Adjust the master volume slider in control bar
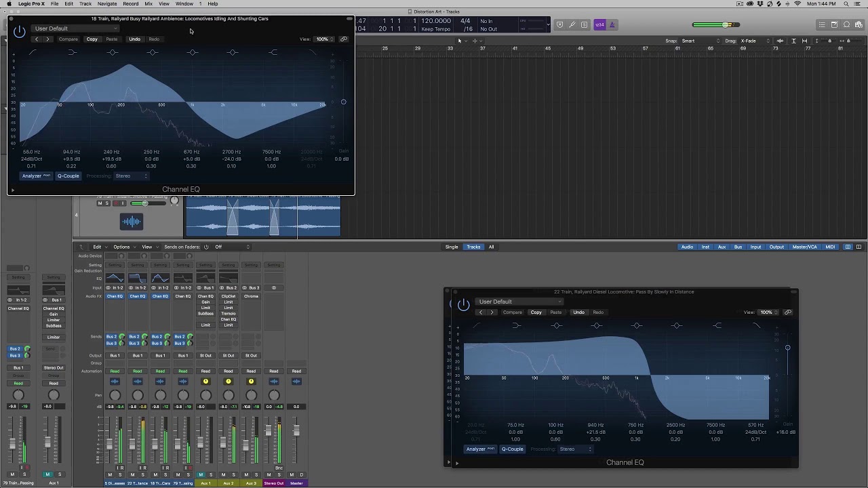The width and height of the screenshot is (868, 488). pos(726,25)
